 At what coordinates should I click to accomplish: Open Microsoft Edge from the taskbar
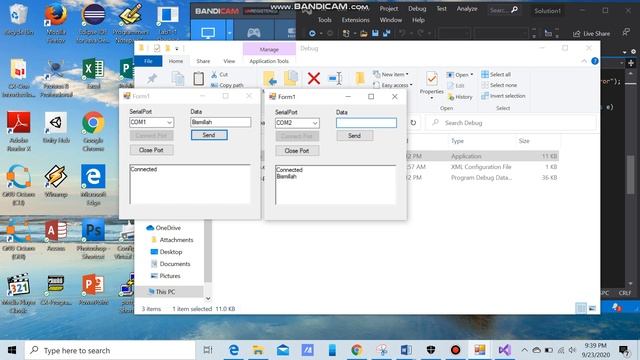click(x=233, y=350)
